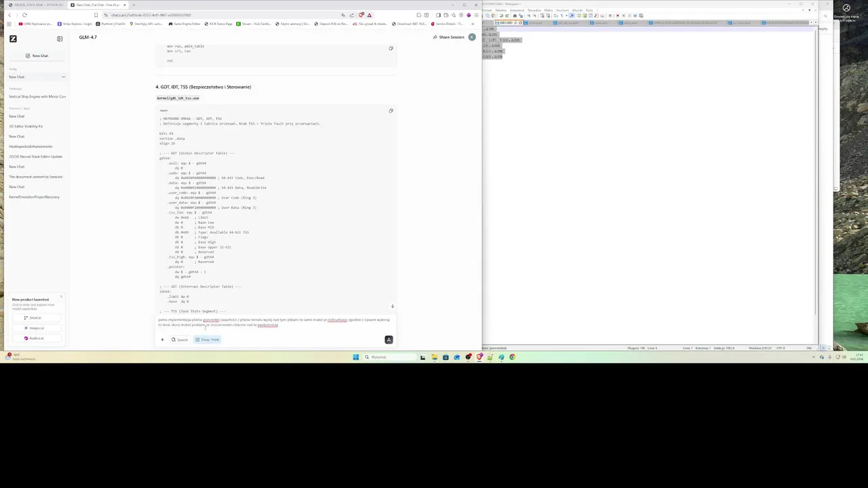Screen dimensions: 868x488
Task: Send the typed chat message
Action: 389,340
